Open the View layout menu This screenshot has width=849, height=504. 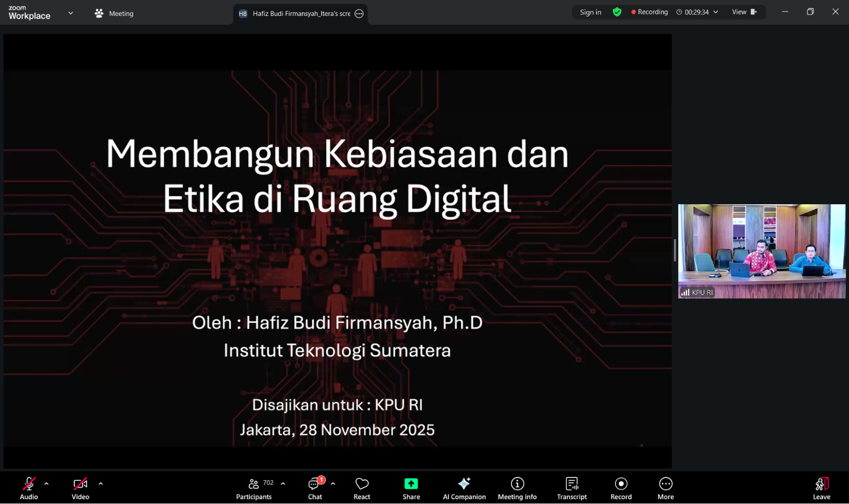coord(744,12)
